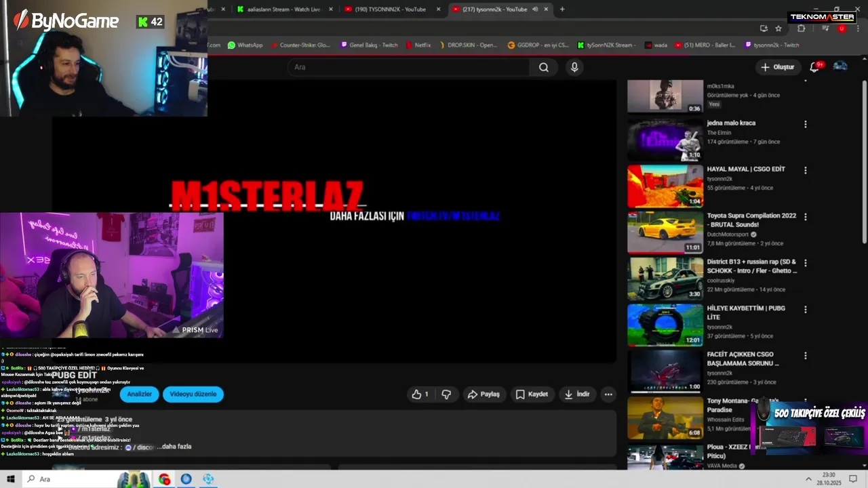
Task: Open the tySonnN2K Stream bookmark
Action: [x=606, y=45]
